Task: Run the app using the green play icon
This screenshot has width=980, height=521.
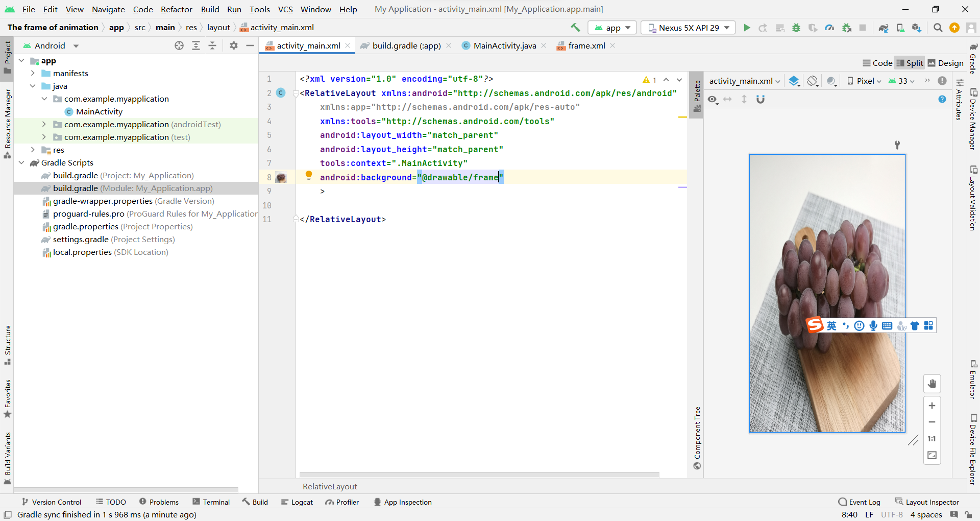Action: [747, 28]
